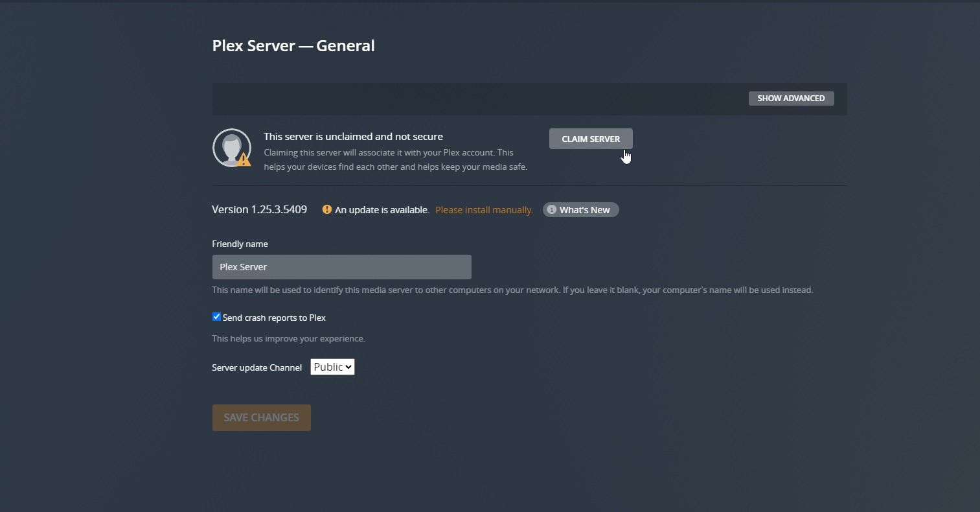Click the 'An update is available' message
This screenshot has height=512, width=980.
pyautogui.click(x=382, y=210)
